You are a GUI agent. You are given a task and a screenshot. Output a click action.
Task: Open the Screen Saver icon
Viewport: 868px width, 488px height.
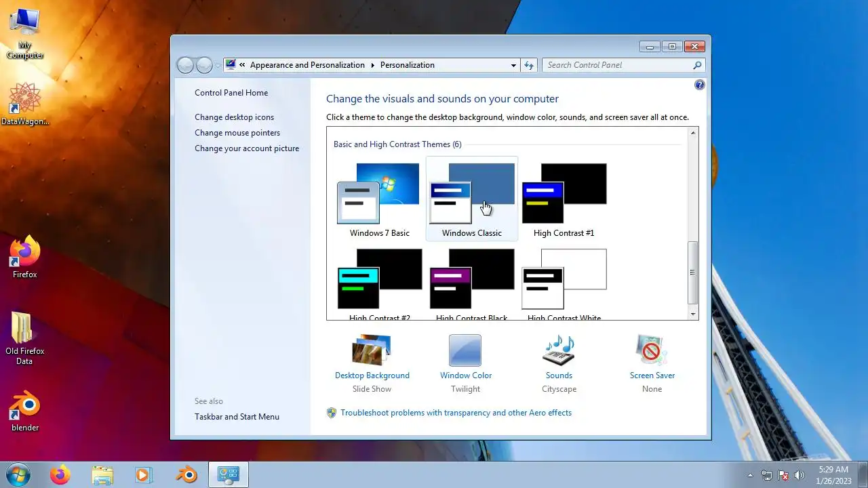coord(652,350)
